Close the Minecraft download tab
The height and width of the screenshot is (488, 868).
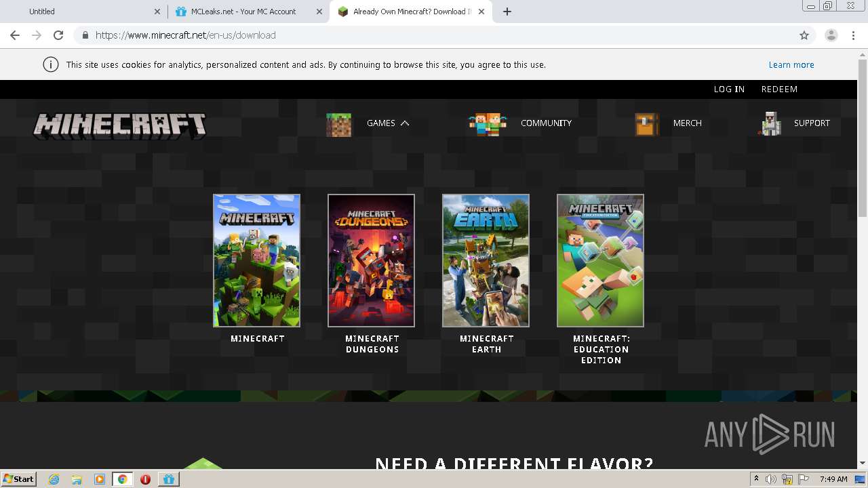point(482,12)
